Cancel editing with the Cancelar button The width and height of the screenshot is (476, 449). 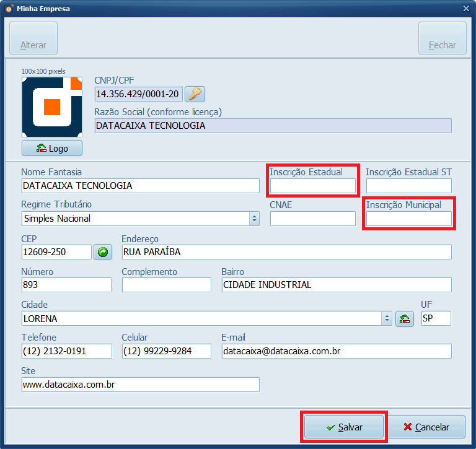click(x=426, y=427)
